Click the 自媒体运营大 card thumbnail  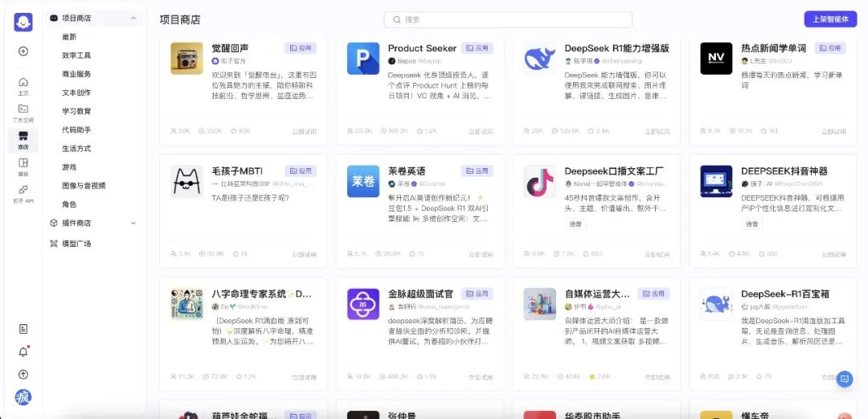click(x=540, y=304)
